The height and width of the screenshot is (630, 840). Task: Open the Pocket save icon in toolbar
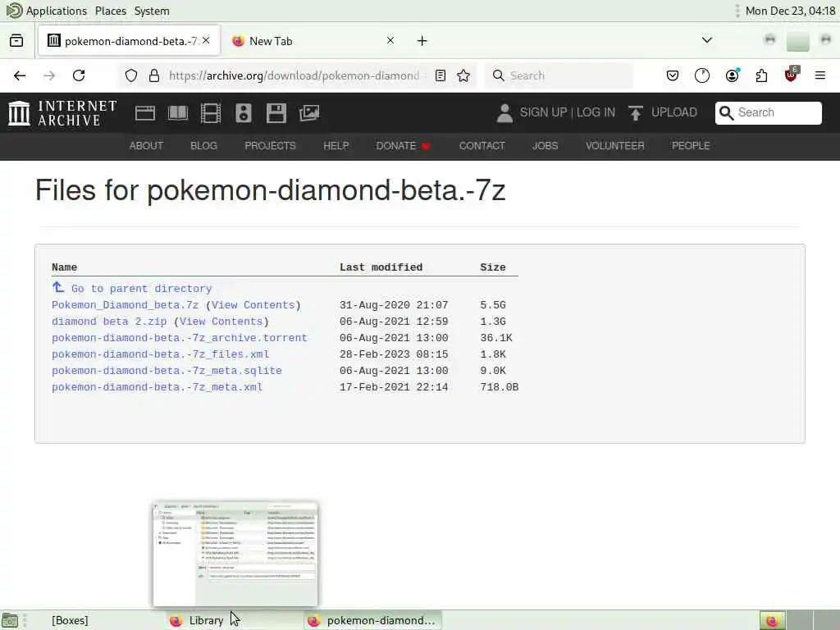tap(673, 75)
